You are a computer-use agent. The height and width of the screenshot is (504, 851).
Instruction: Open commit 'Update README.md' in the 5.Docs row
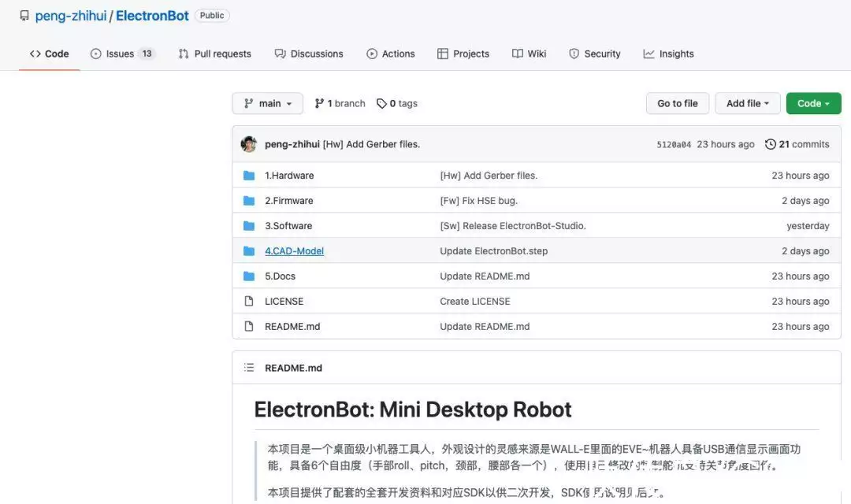(485, 276)
